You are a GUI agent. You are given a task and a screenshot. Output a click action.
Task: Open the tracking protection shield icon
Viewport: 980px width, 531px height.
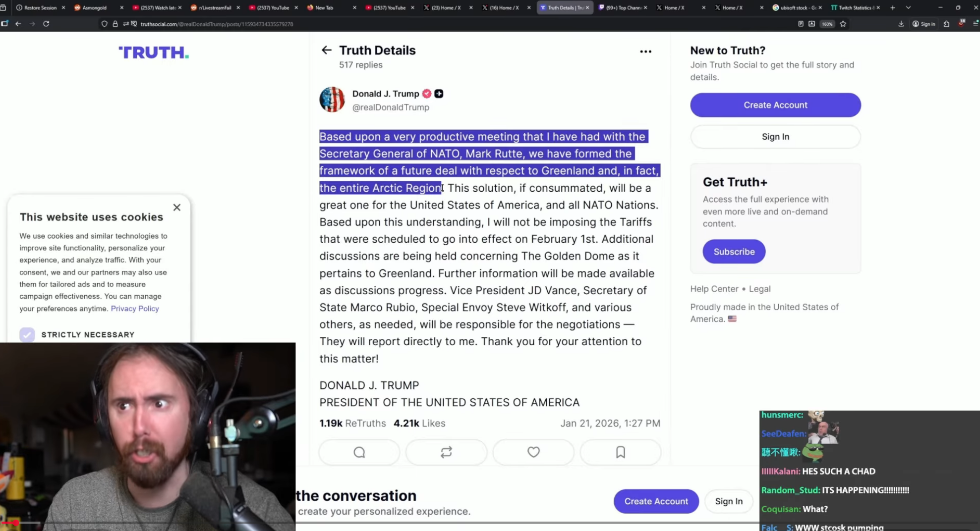104,24
